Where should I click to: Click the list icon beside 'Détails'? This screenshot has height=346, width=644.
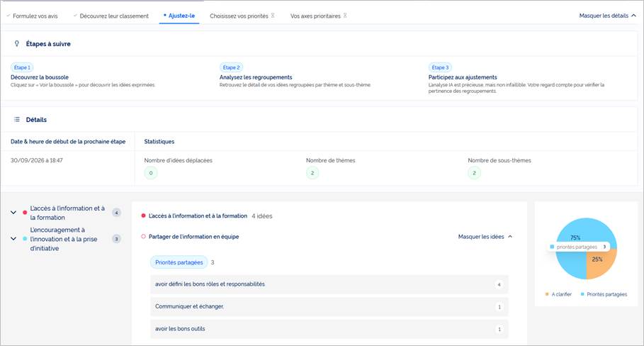17,120
